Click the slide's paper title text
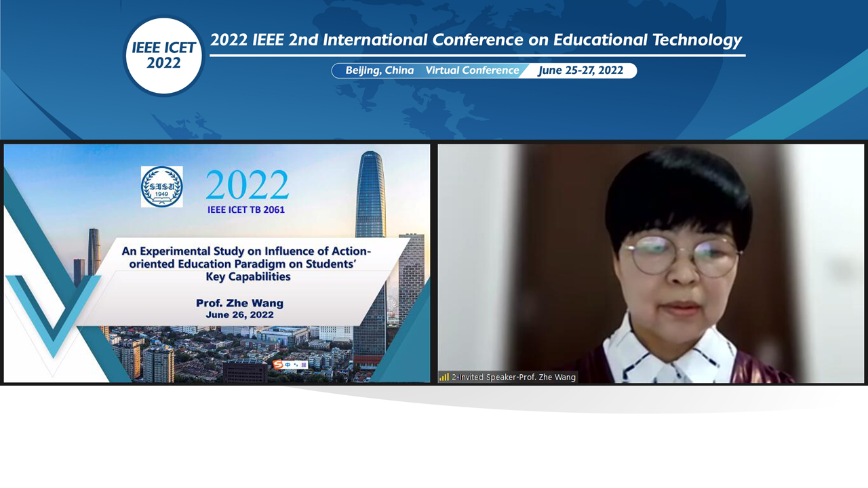 pos(247,264)
